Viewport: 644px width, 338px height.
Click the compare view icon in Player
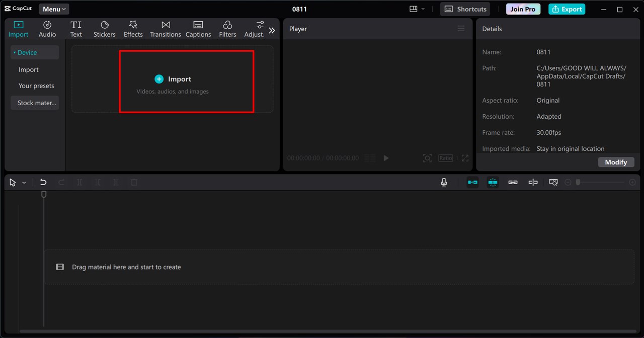coord(370,158)
